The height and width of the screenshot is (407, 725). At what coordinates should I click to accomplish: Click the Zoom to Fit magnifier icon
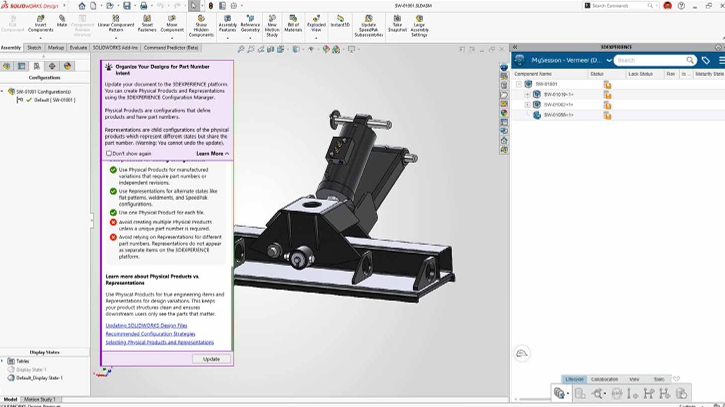coord(241,49)
